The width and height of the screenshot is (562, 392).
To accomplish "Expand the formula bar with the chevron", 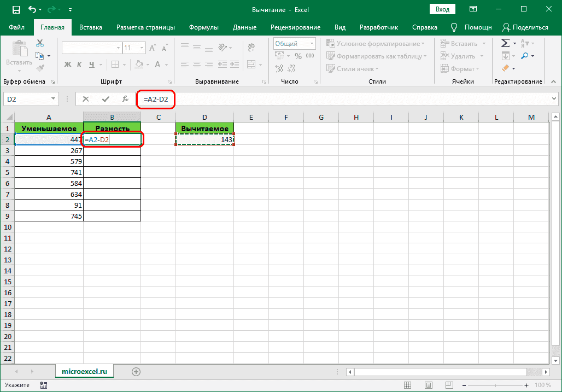I will [x=554, y=99].
